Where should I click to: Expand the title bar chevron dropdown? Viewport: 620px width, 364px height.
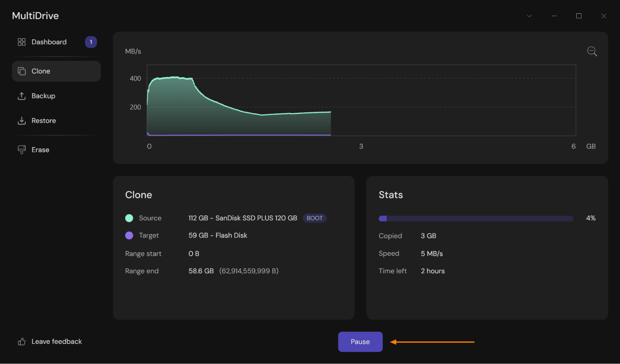(529, 16)
